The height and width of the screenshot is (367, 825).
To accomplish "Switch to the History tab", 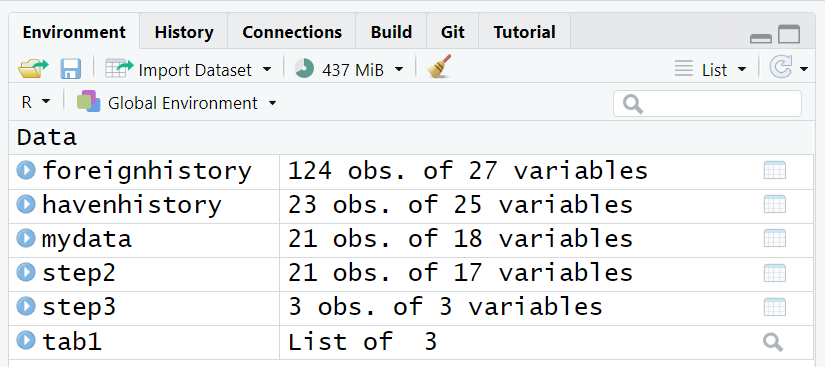I will (x=184, y=32).
